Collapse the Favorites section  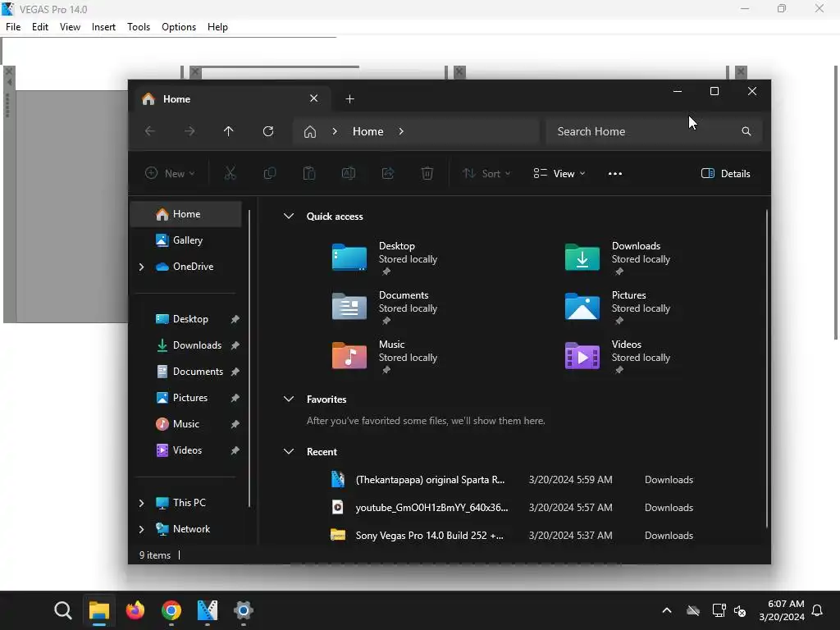click(288, 399)
